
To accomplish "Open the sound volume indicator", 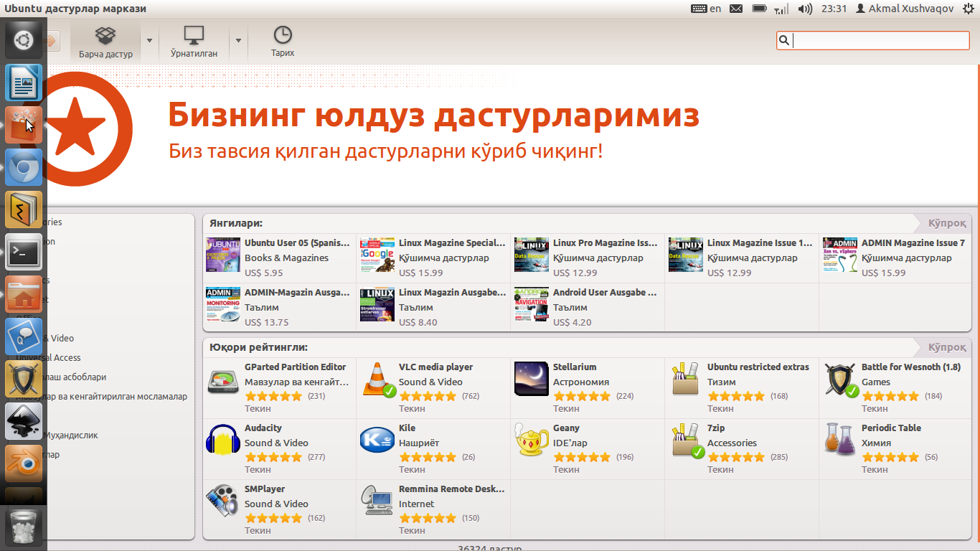I will [805, 9].
